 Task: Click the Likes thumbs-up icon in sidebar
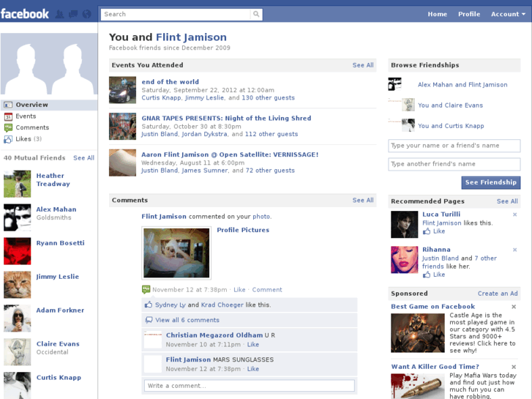8,139
